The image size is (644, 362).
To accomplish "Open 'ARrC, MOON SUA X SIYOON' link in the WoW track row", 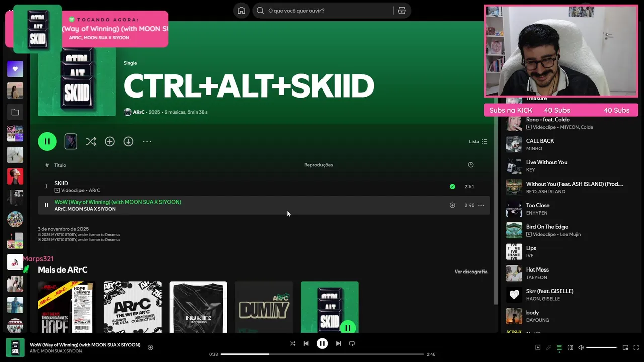I will point(85,209).
